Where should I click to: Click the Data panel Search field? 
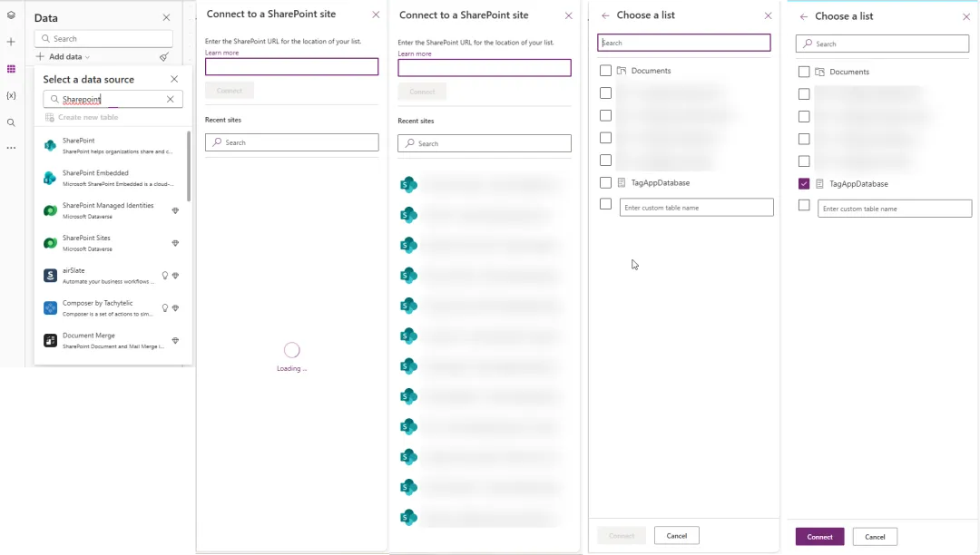coord(103,39)
